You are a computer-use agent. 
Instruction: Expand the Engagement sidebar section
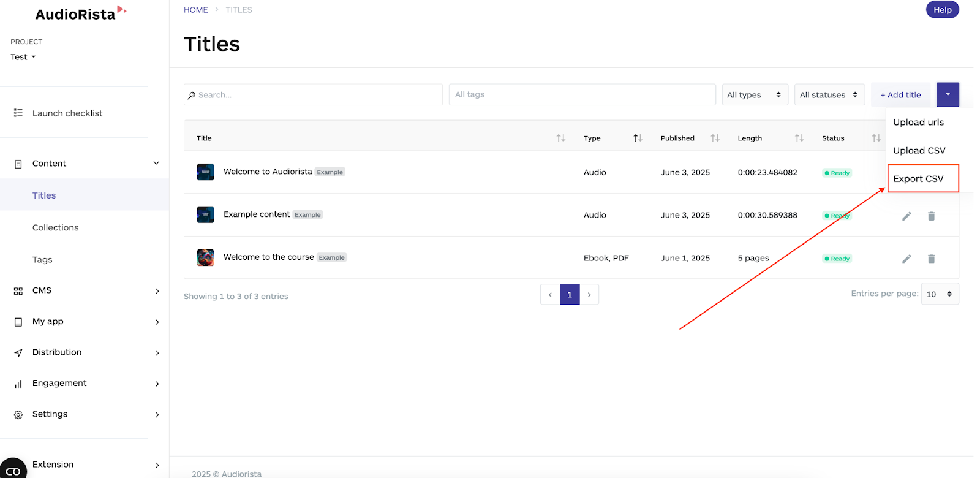point(157,384)
